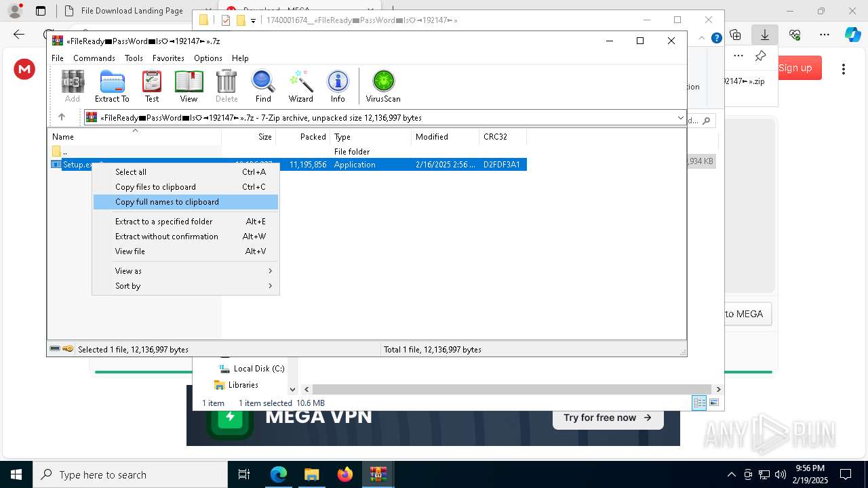
Task: Open Microsoft Edge from taskbar
Action: pos(279,474)
